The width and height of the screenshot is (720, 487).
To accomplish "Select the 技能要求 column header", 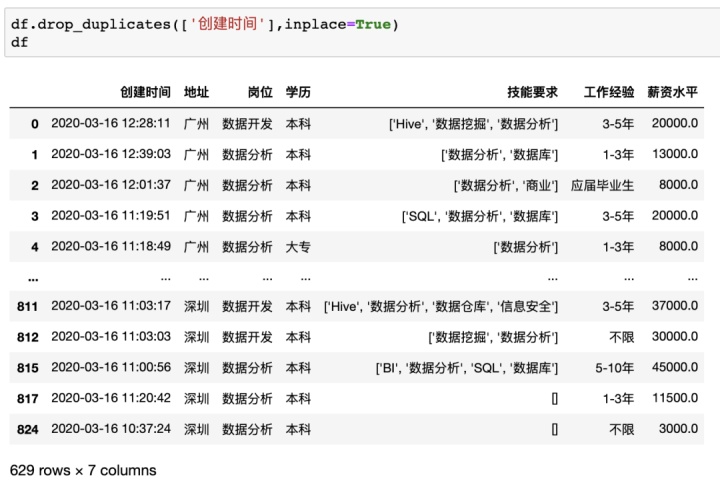I will coord(533,92).
